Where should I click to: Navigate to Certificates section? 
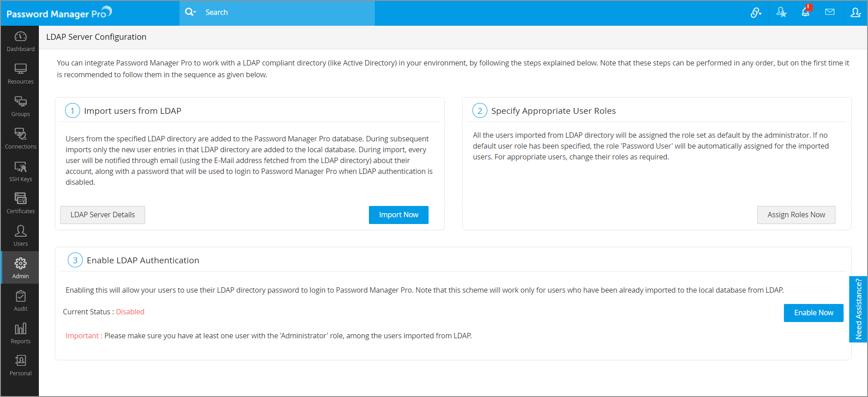click(x=20, y=204)
